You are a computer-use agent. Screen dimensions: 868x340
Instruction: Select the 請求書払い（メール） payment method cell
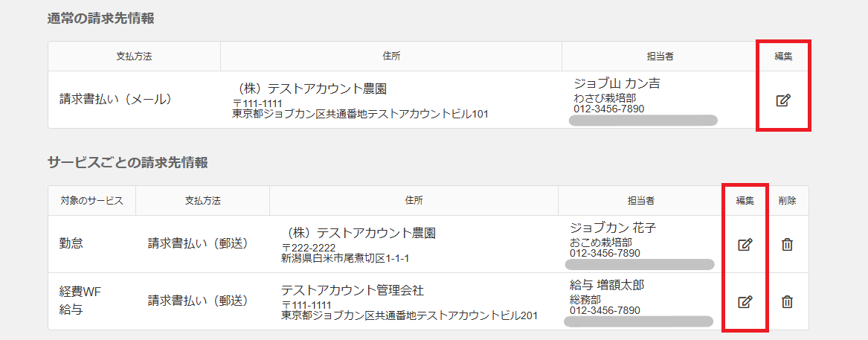(x=116, y=99)
